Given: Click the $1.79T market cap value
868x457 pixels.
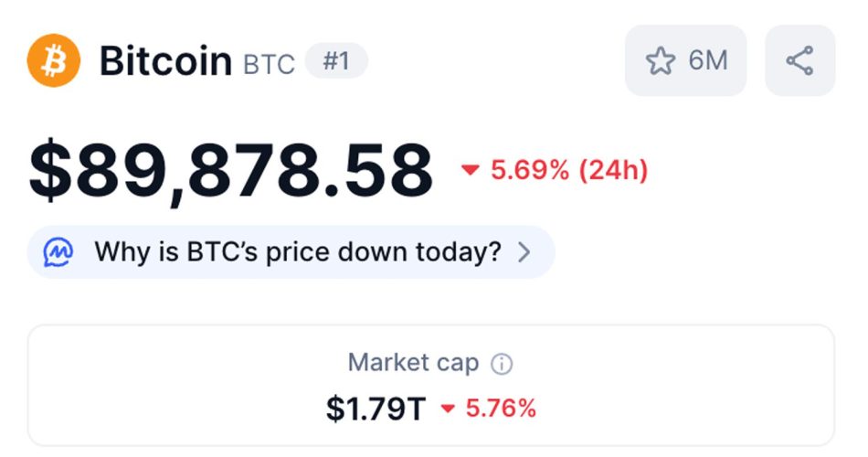Looking at the screenshot, I should click(x=376, y=409).
